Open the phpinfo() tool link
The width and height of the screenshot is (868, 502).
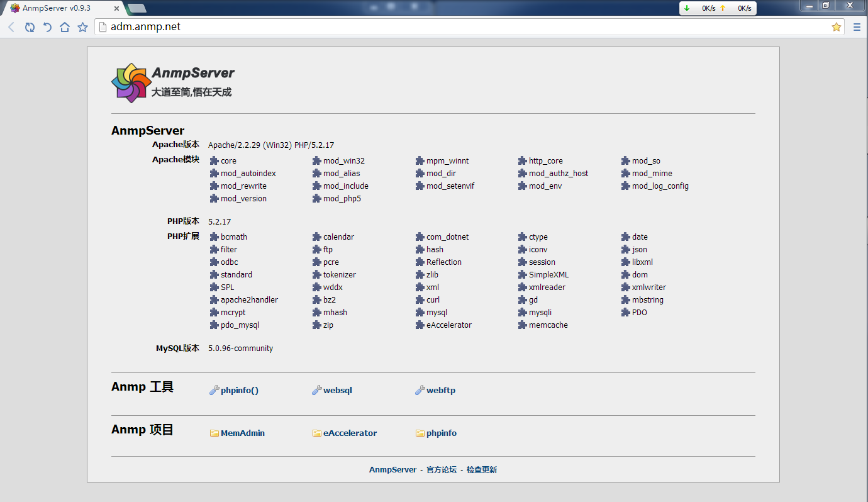(x=240, y=391)
